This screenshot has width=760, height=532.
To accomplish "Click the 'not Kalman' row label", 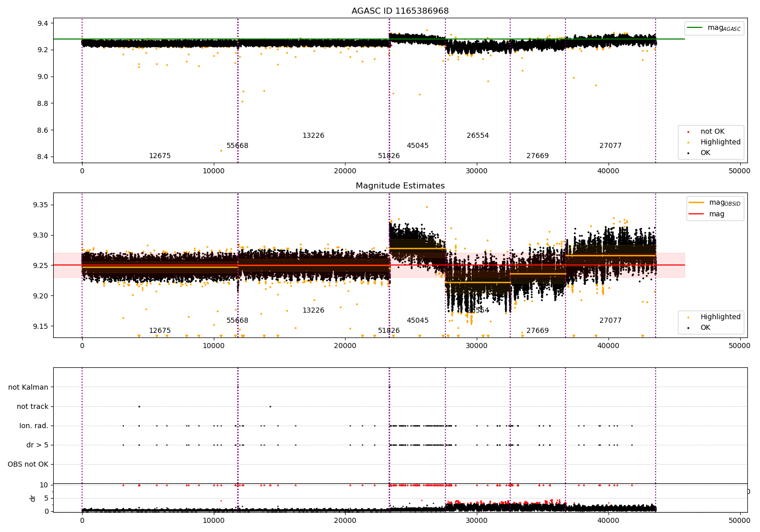I will pos(28,388).
